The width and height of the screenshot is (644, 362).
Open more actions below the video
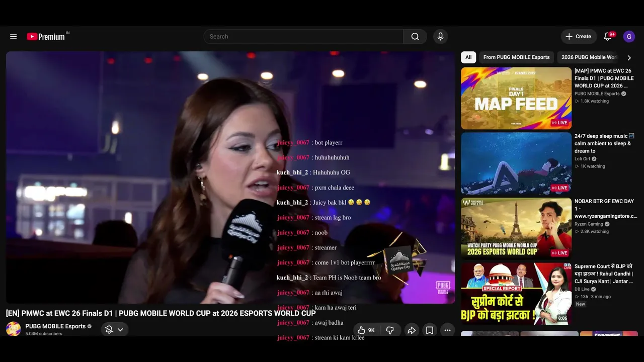448,330
